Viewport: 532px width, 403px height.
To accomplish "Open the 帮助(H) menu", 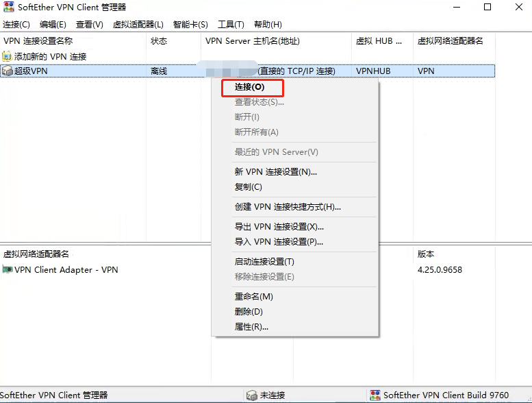I will pos(268,25).
